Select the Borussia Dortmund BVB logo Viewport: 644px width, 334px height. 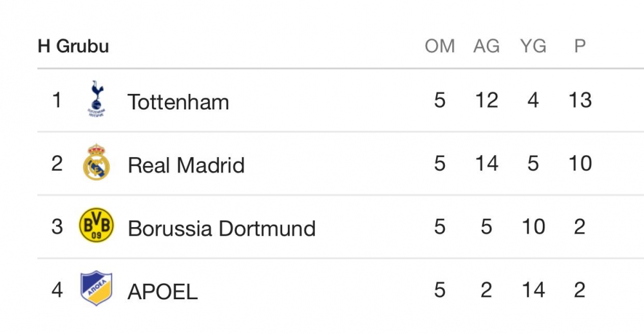point(97,226)
